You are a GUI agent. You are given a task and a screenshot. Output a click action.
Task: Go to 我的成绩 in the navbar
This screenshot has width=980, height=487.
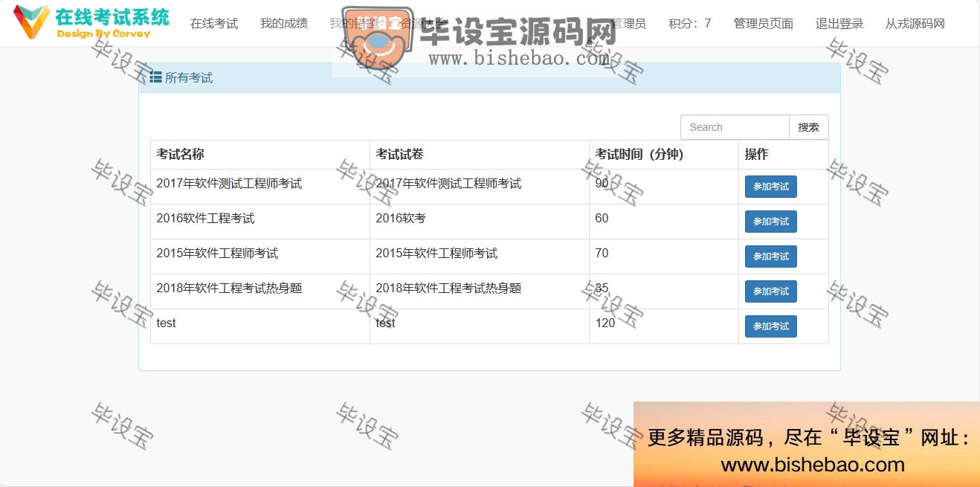[x=284, y=23]
